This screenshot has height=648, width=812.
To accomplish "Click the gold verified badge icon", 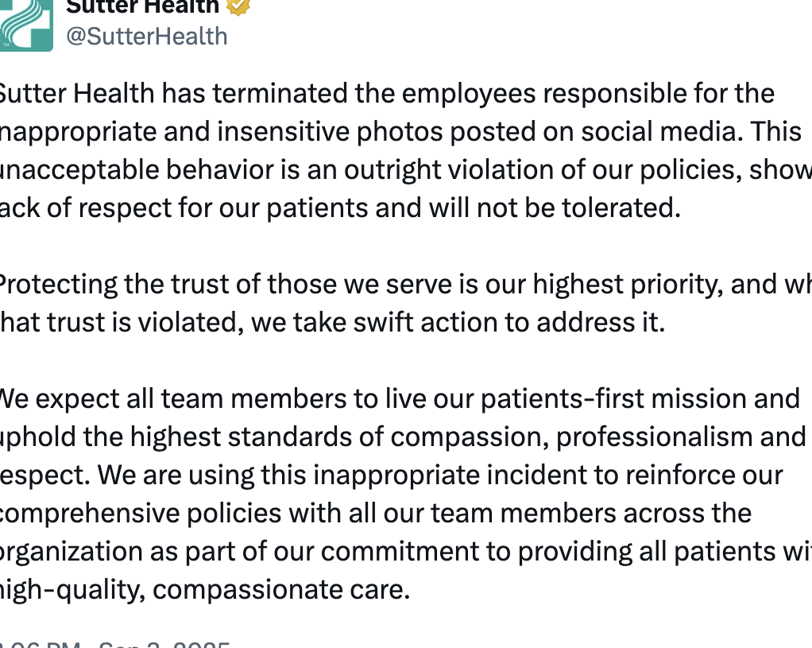I will coord(238,6).
